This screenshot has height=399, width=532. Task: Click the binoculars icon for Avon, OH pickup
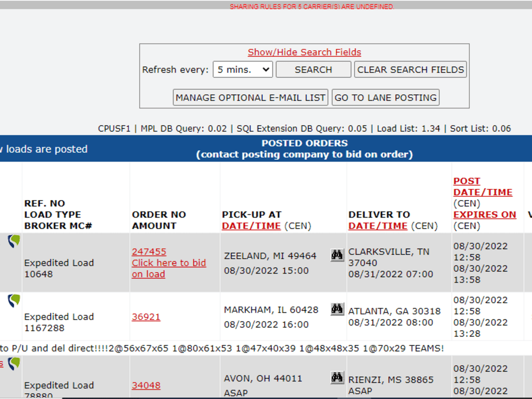(x=337, y=378)
